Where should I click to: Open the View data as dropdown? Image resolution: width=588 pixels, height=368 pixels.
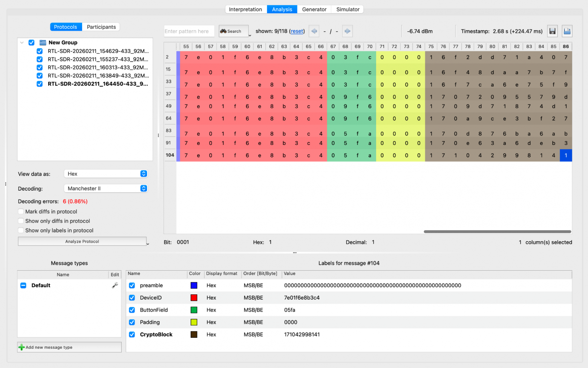coord(106,174)
